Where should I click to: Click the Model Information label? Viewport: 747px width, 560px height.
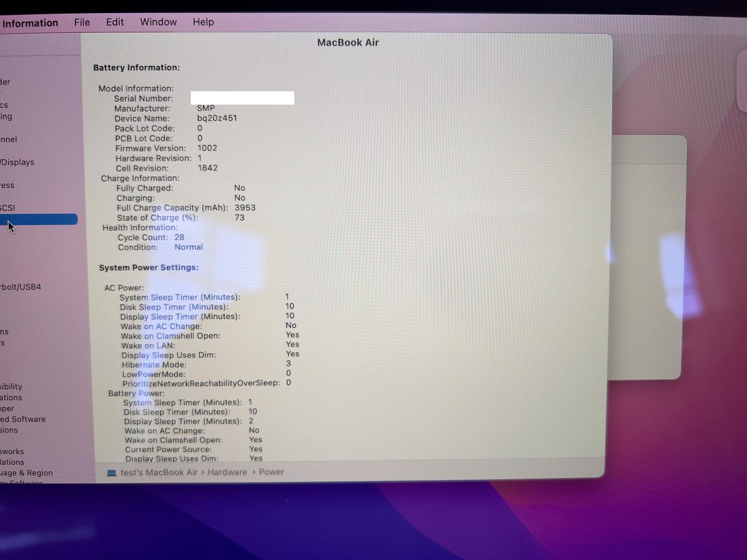(136, 89)
